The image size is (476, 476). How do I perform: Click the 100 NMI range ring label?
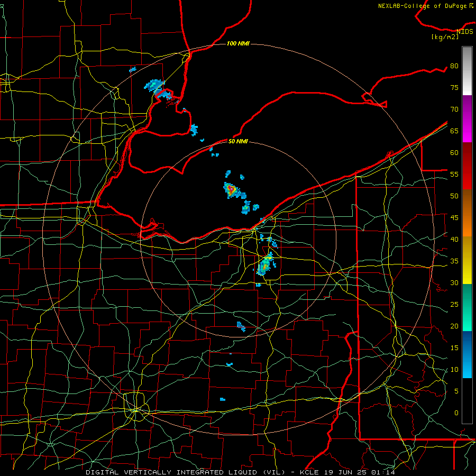click(x=238, y=43)
